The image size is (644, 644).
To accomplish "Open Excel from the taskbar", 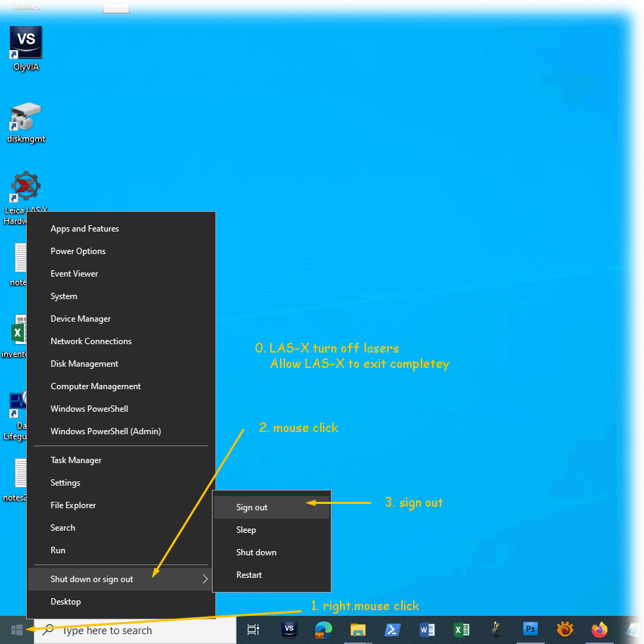I will [462, 630].
